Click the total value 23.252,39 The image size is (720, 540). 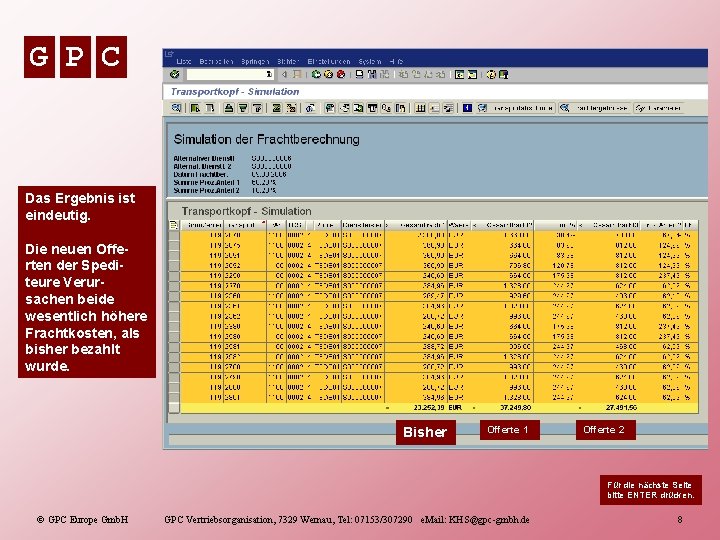428,407
